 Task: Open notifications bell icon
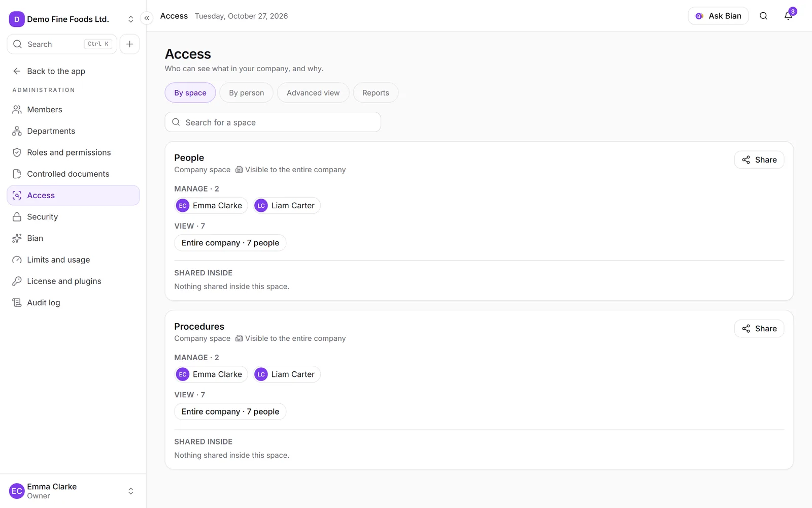point(788,16)
